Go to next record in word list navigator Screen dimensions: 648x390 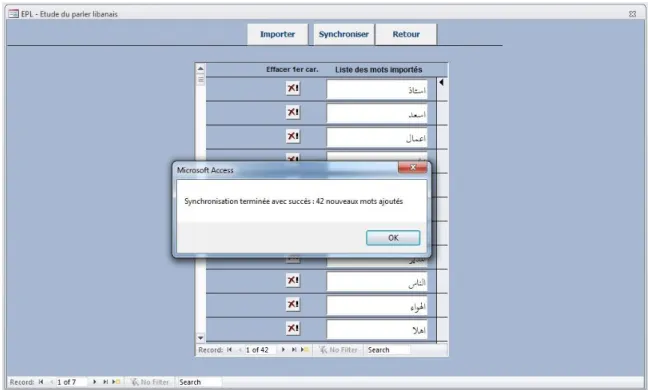pyautogui.click(x=283, y=350)
